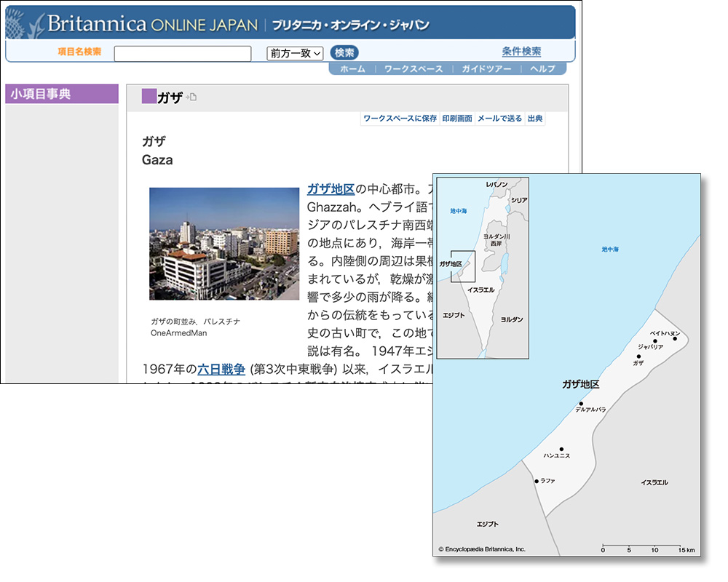Click the ハンユニス city marker on map
Viewport: 728px width, 582px height.
[x=561, y=450]
